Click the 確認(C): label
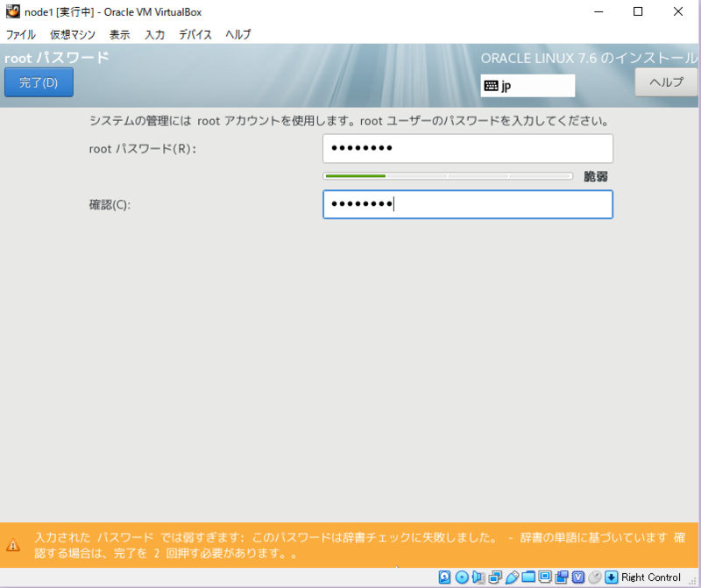This screenshot has width=701, height=588. click(110, 205)
